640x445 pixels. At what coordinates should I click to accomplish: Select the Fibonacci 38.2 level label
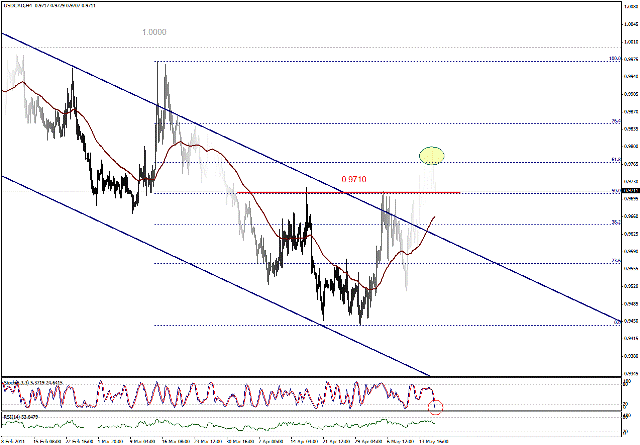coord(614,223)
